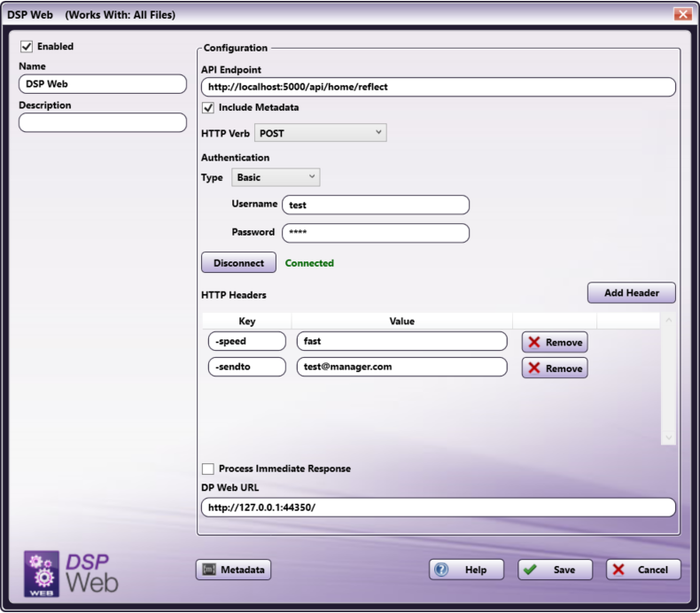The width and height of the screenshot is (700, 613).
Task: Open the HTTP Verb dropdown
Action: pyautogui.click(x=320, y=133)
